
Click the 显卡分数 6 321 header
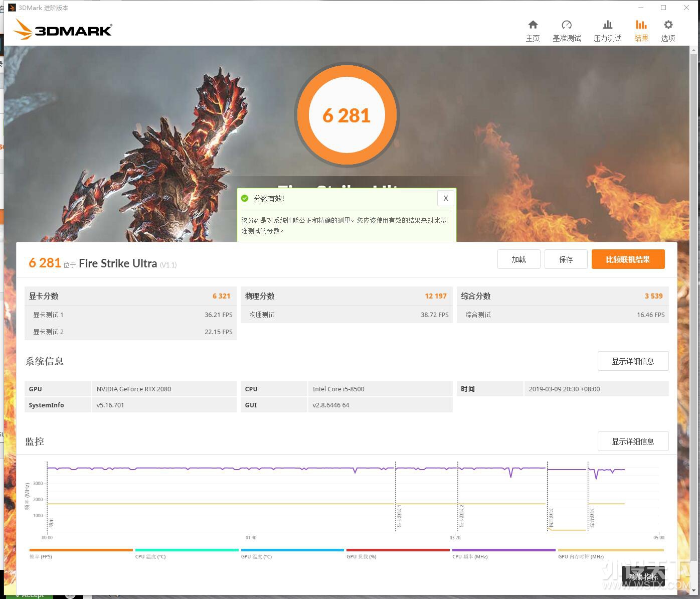(130, 296)
